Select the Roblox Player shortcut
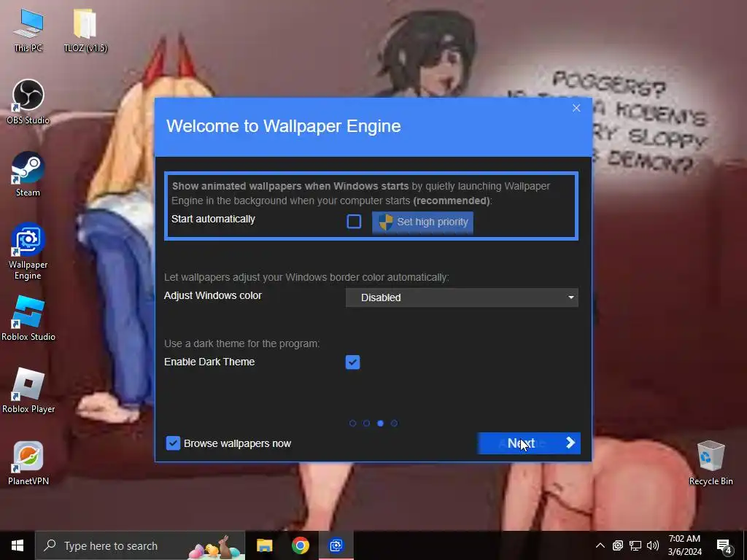The height and width of the screenshot is (560, 747). [28, 391]
